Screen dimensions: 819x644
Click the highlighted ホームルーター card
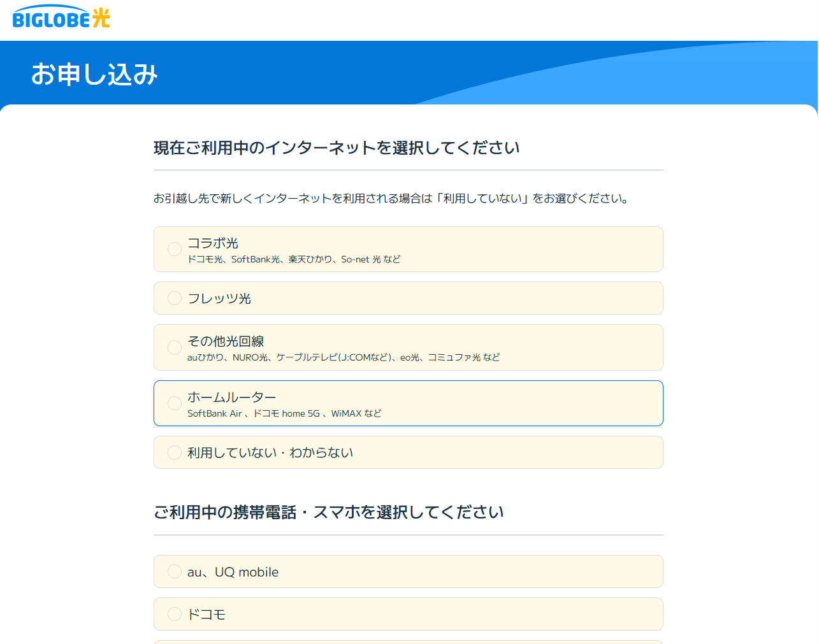408,403
